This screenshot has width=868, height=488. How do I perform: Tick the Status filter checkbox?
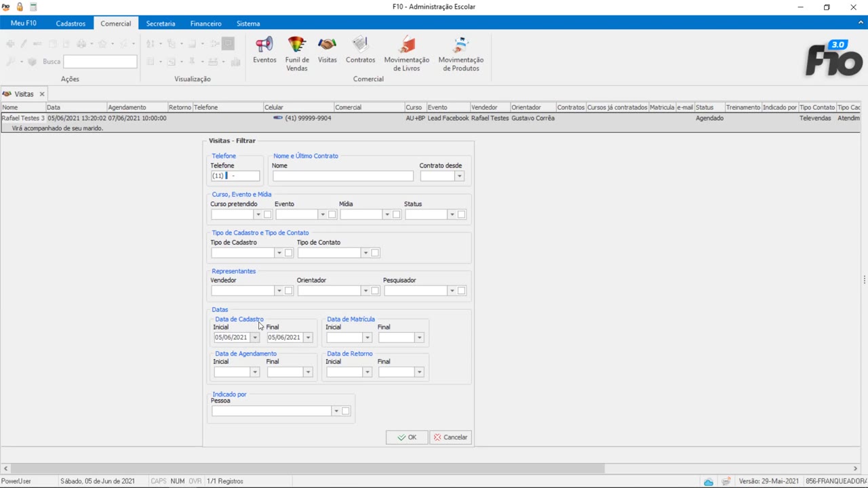462,215
